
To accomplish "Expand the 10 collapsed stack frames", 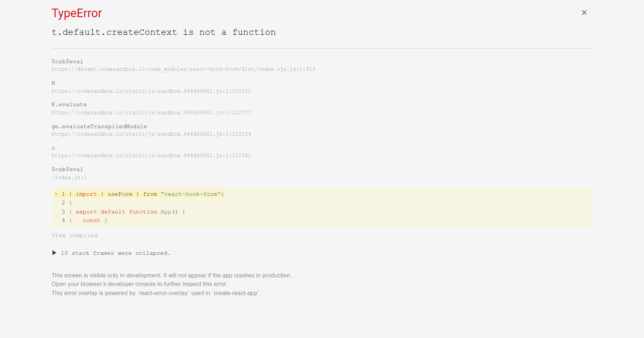I will coord(111,253).
